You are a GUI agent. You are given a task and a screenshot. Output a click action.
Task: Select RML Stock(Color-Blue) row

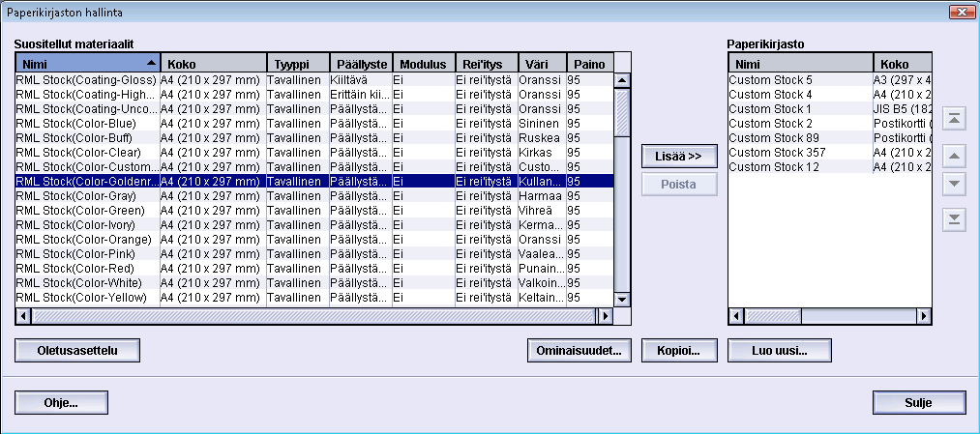click(x=314, y=123)
